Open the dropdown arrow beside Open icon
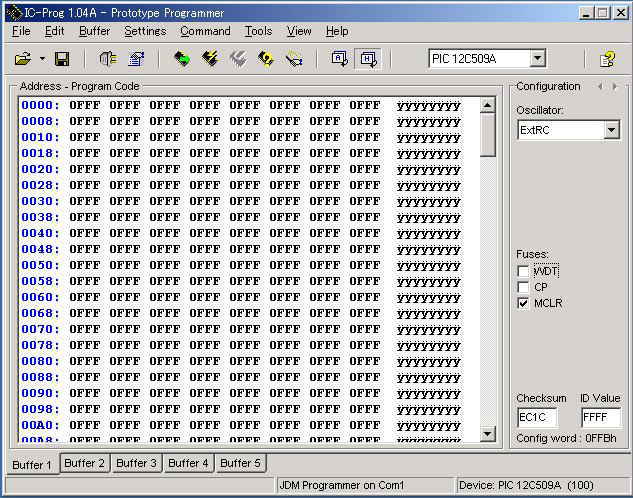The height and width of the screenshot is (498, 633). point(42,59)
